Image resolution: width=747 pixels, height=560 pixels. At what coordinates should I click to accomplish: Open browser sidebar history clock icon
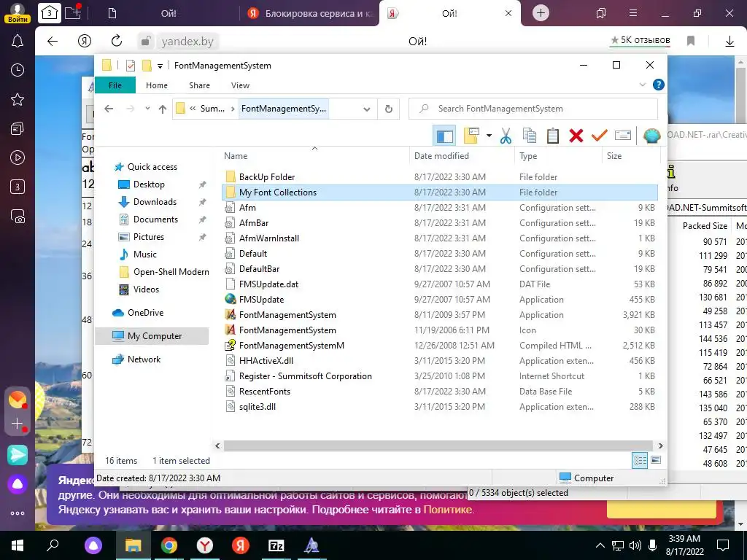tap(18, 71)
